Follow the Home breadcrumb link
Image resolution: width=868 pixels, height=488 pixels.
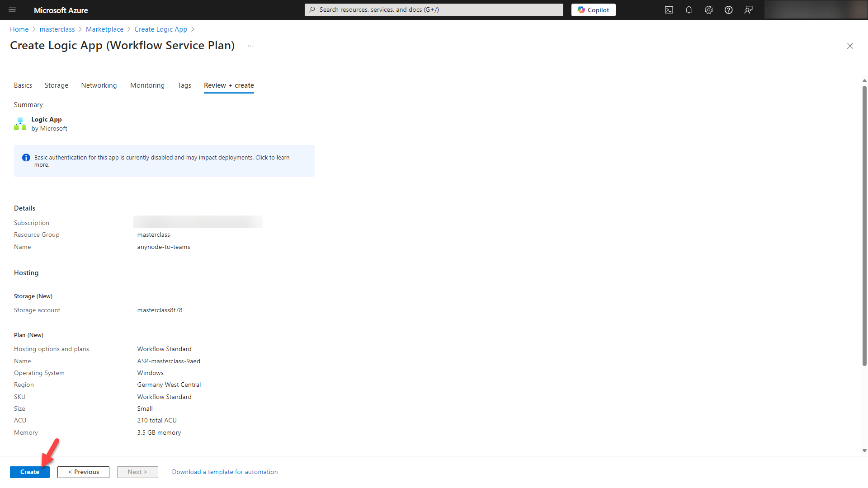pyautogui.click(x=19, y=29)
